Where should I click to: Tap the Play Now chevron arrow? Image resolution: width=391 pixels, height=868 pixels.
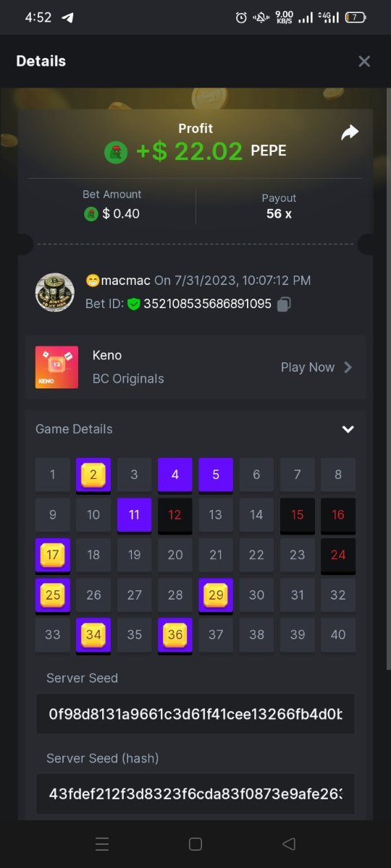click(348, 367)
